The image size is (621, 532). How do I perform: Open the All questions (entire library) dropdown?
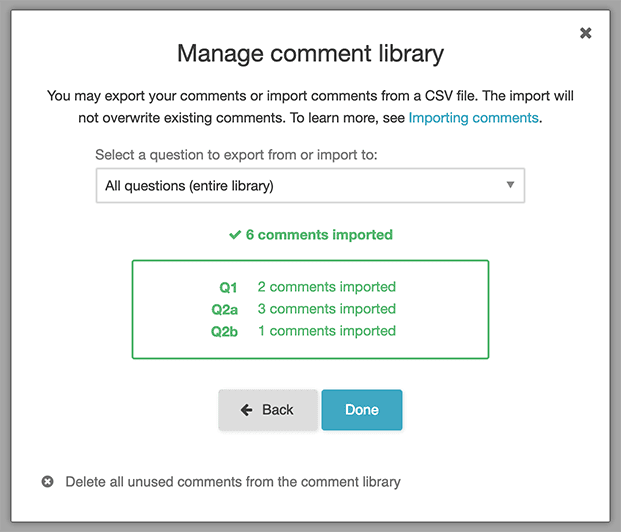tap(310, 185)
